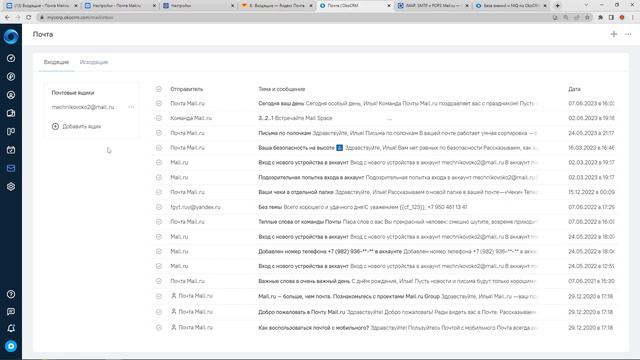
Task: Click contact icon beside 'Mail.ru — больше' sender
Action: [x=173, y=296]
